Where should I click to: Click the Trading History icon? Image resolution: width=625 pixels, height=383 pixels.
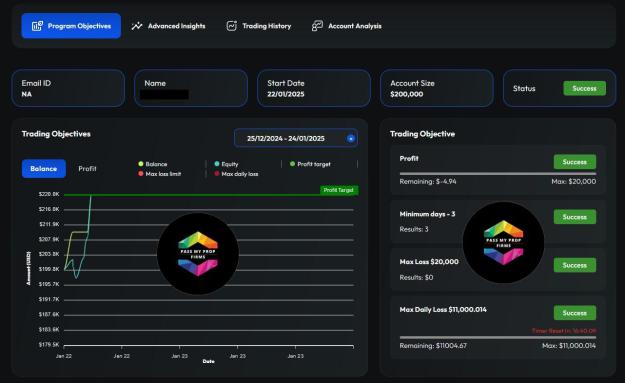[232, 26]
